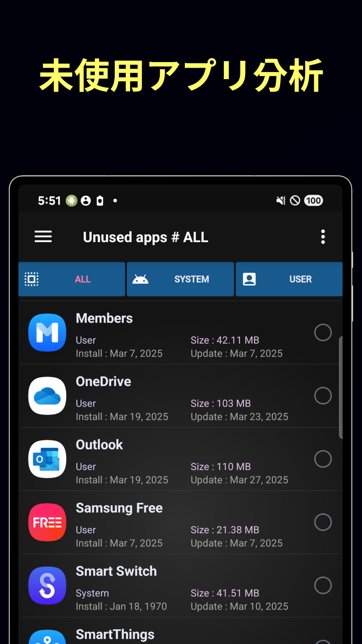
Task: Click 'Update : Mar 27, 2025' text
Action: tap(239, 480)
